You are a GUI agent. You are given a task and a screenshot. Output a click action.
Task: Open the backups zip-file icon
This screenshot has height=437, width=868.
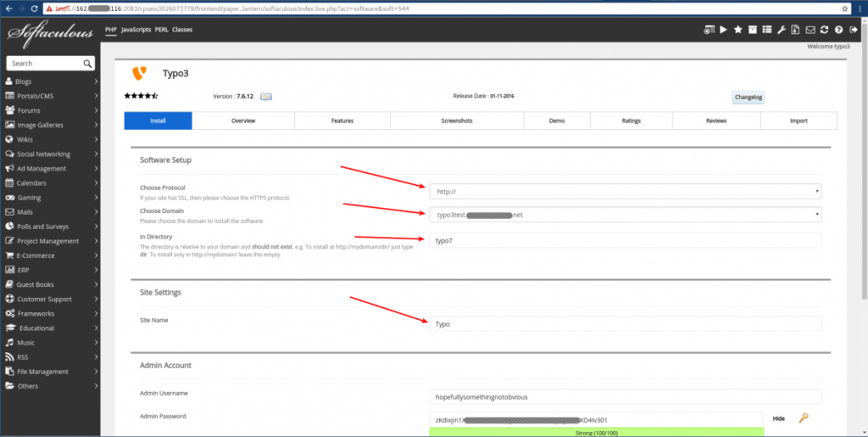[795, 30]
